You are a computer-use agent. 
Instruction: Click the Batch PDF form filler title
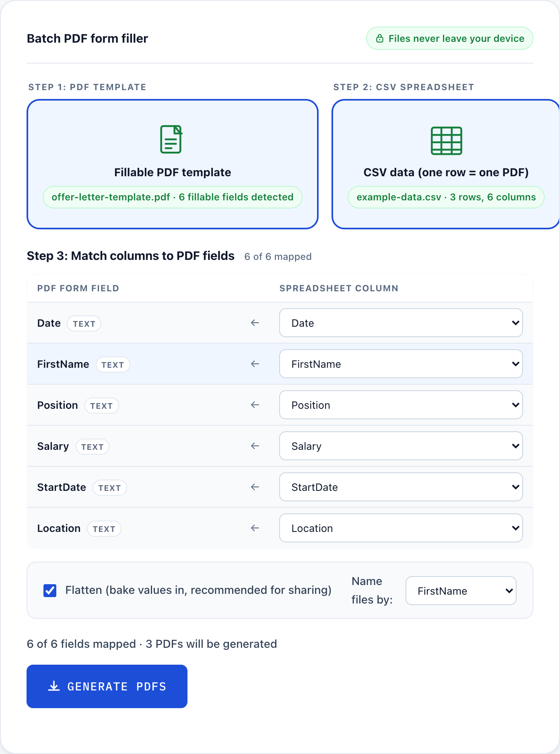(87, 39)
